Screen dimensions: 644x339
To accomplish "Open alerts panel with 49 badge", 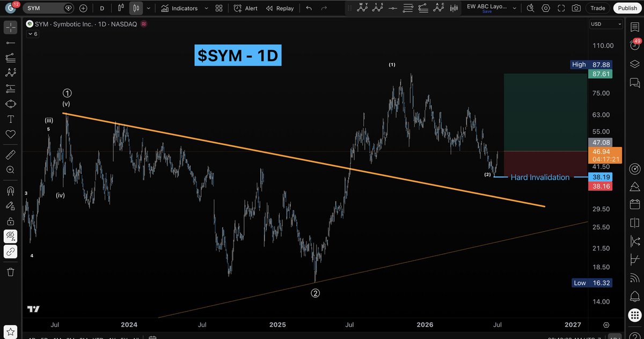I will 634,46.
